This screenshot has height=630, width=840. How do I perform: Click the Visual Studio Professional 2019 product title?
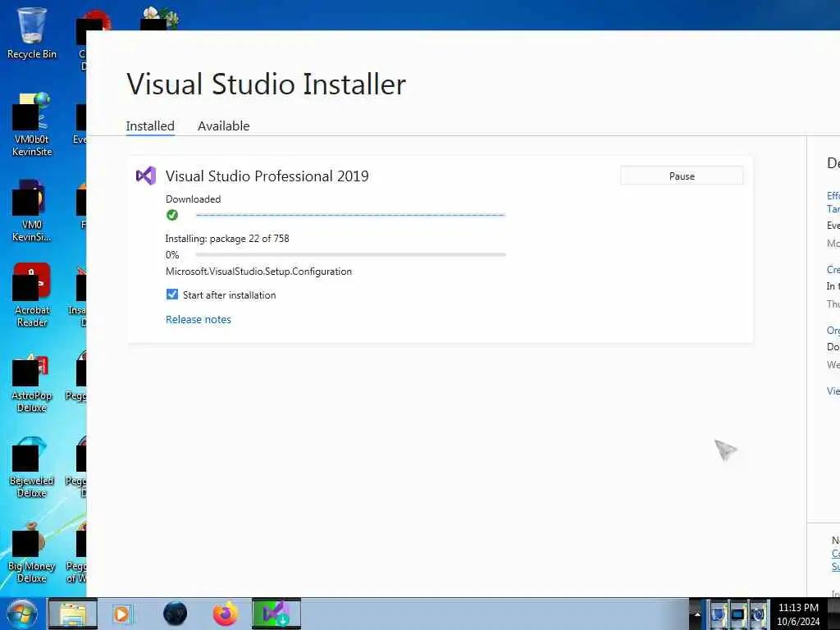(267, 176)
